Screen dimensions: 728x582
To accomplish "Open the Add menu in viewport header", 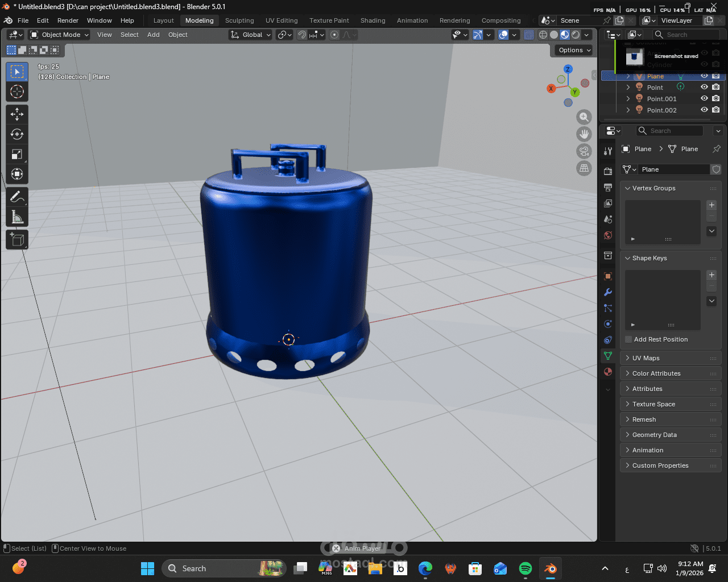I will point(154,35).
